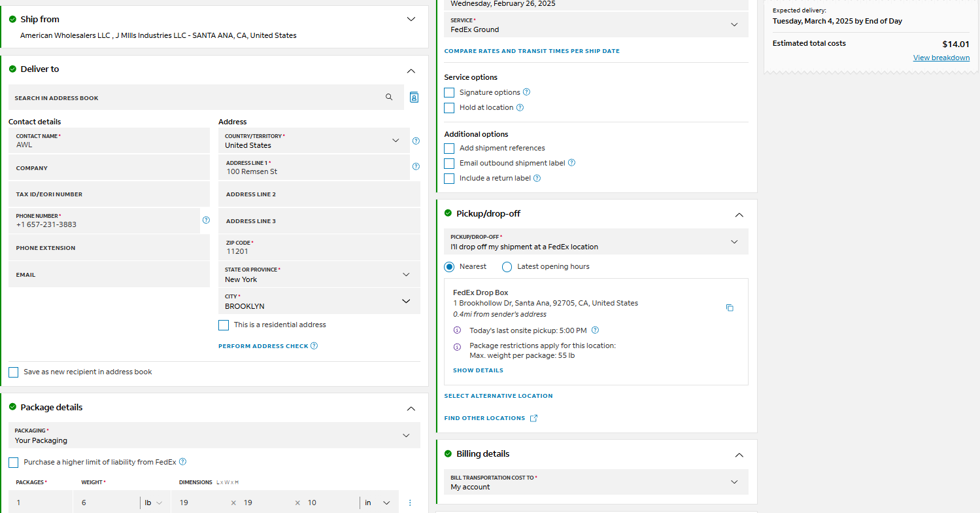This screenshot has height=513, width=980.
Task: Open the State or Province dropdown
Action: point(319,275)
